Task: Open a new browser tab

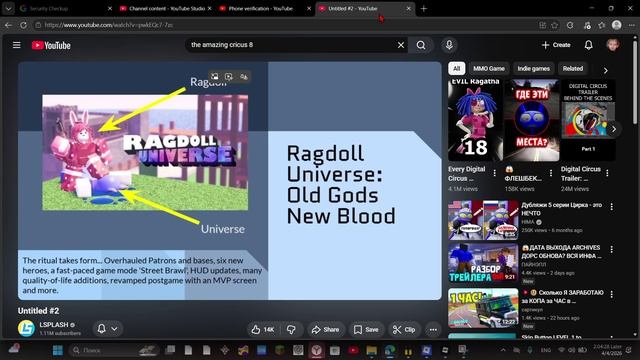Action: pyautogui.click(x=424, y=9)
